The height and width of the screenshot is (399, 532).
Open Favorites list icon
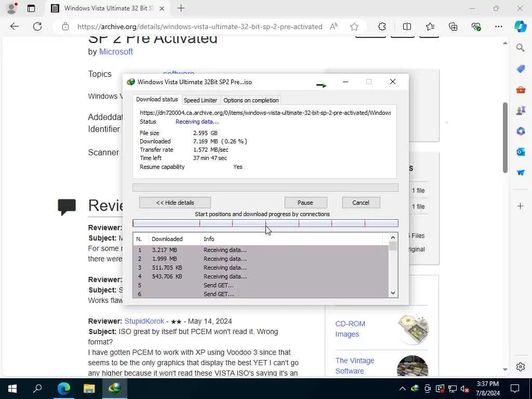pos(430,26)
